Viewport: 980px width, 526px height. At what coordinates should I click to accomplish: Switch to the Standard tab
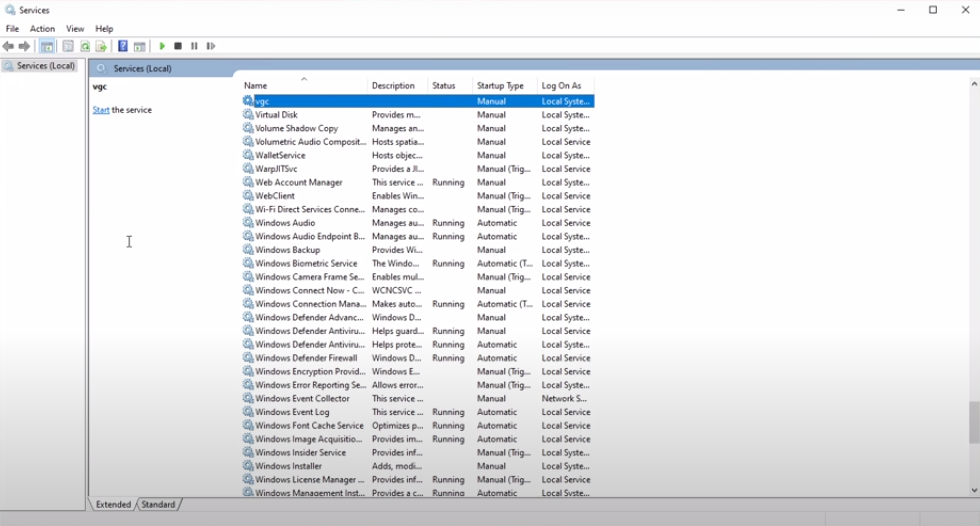158,504
